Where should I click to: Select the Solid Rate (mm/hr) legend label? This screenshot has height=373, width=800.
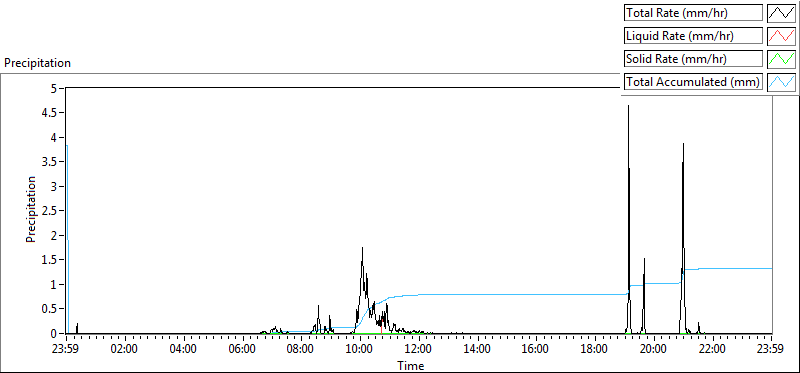(693, 59)
